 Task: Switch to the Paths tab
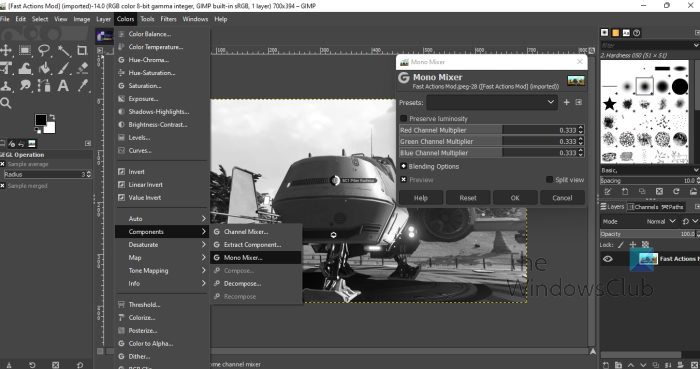(x=672, y=207)
